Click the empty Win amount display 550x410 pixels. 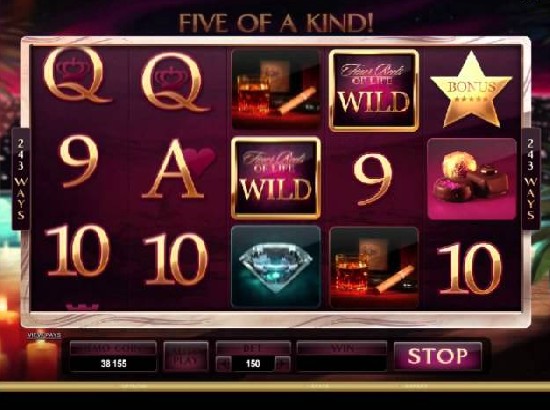coord(341,363)
